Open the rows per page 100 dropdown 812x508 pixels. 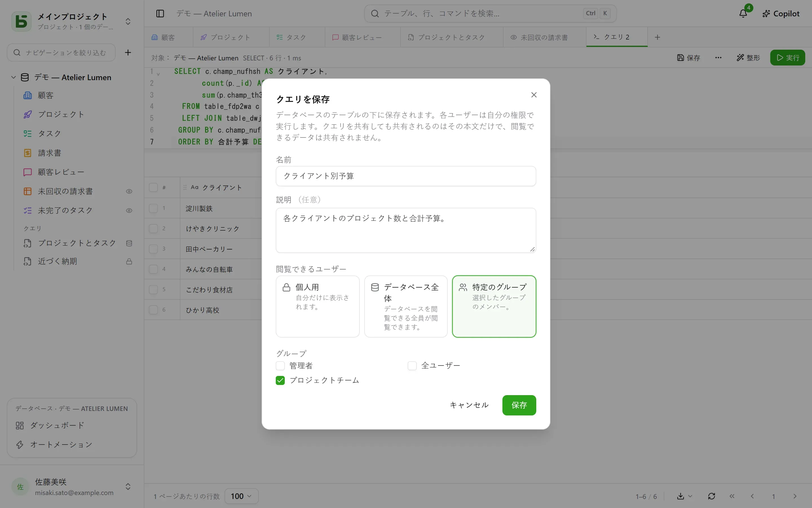[x=241, y=496]
